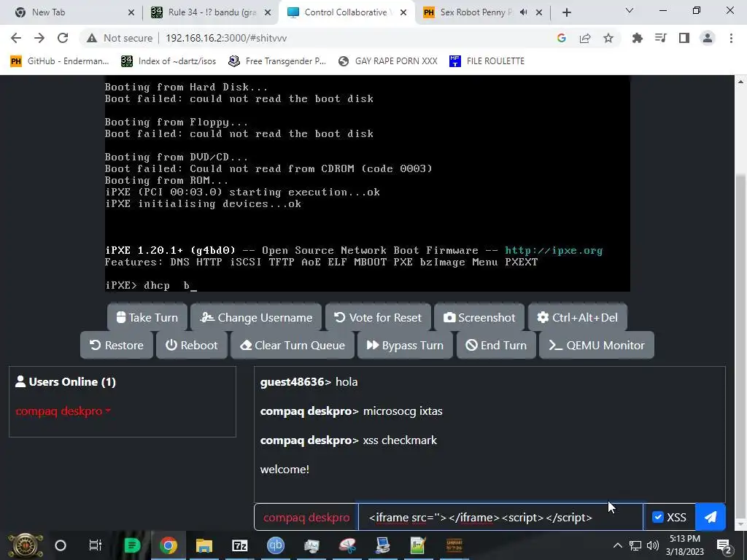Toggle the browser side panel icon
The height and width of the screenshot is (560, 747).
click(x=684, y=38)
